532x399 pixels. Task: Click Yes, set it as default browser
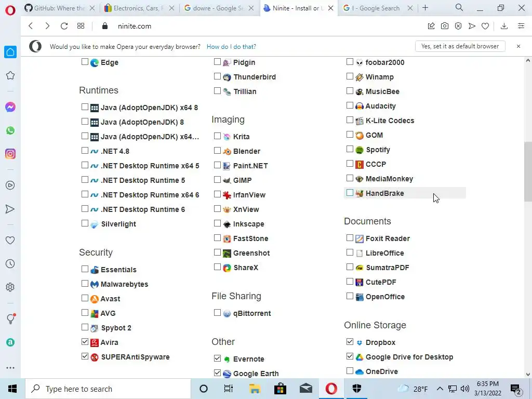(x=460, y=46)
